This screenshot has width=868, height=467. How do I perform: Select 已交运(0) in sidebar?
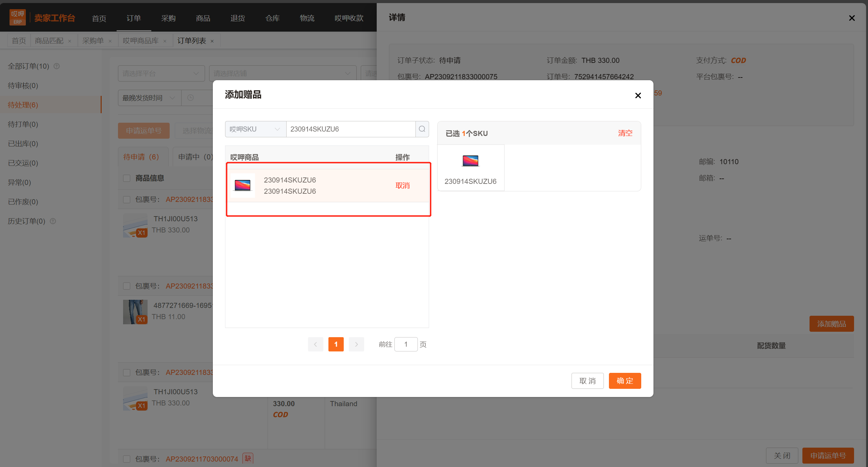[23, 163]
